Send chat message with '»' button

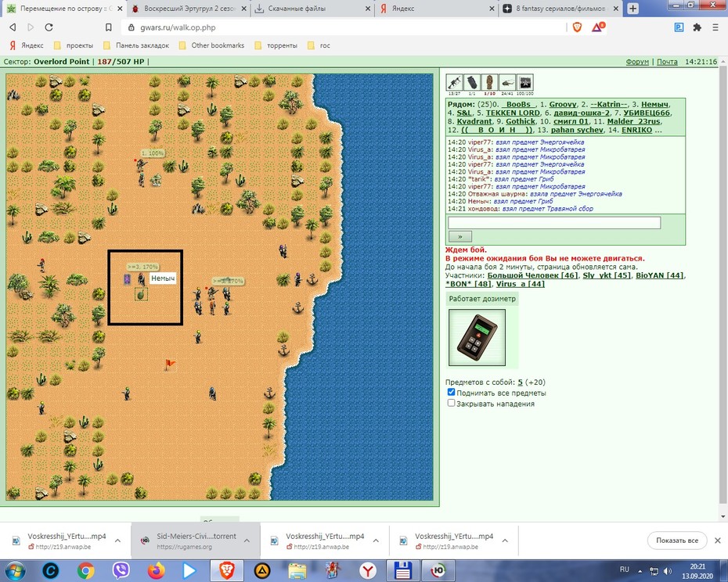pos(460,236)
